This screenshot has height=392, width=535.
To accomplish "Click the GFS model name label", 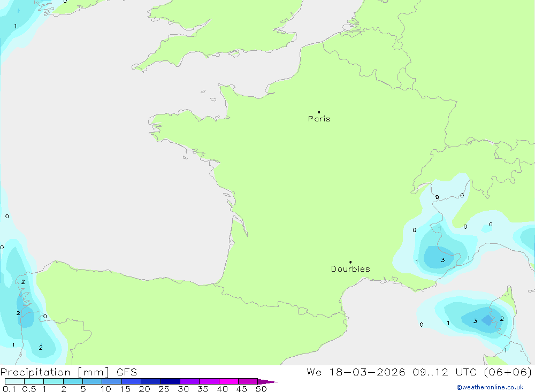I will tap(127, 372).
